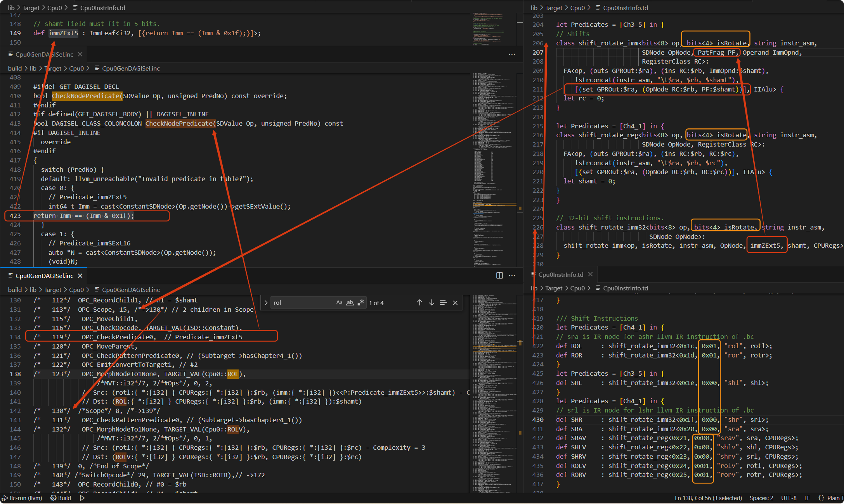
Task: Open UTF-8 encoding selector
Action: pyautogui.click(x=789, y=498)
